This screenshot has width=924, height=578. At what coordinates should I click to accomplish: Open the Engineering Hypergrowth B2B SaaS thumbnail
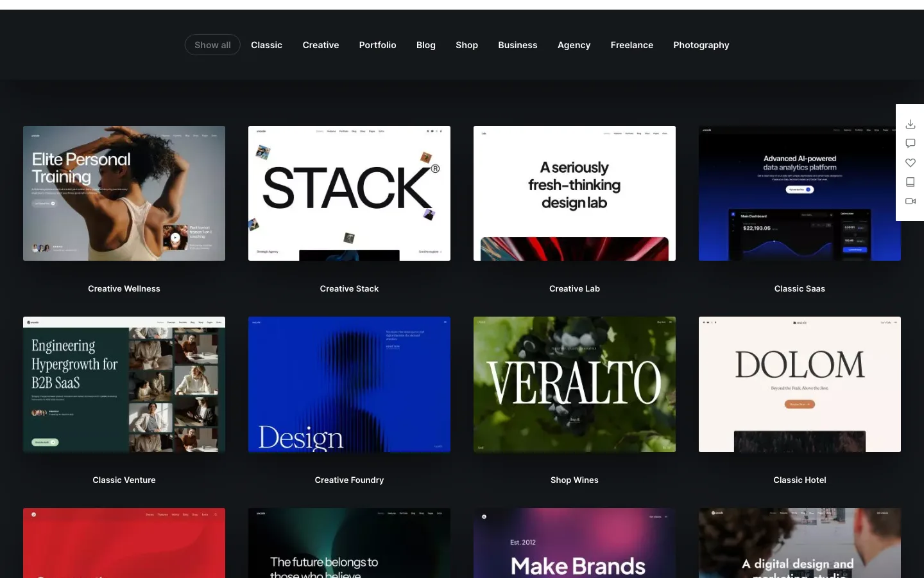[x=124, y=384]
